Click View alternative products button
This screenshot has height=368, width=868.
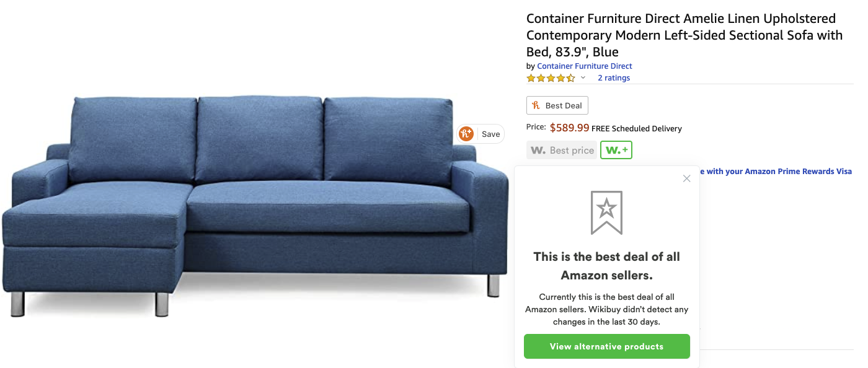[x=606, y=346]
